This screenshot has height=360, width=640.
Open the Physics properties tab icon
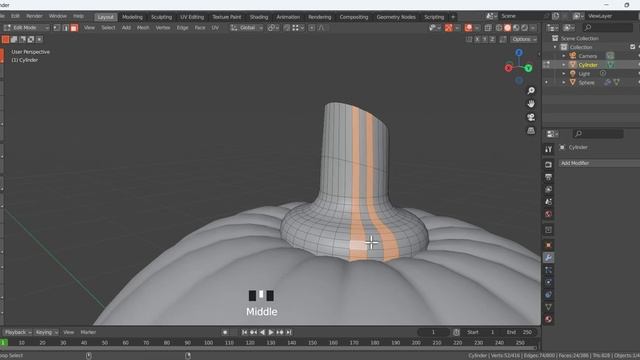click(548, 282)
